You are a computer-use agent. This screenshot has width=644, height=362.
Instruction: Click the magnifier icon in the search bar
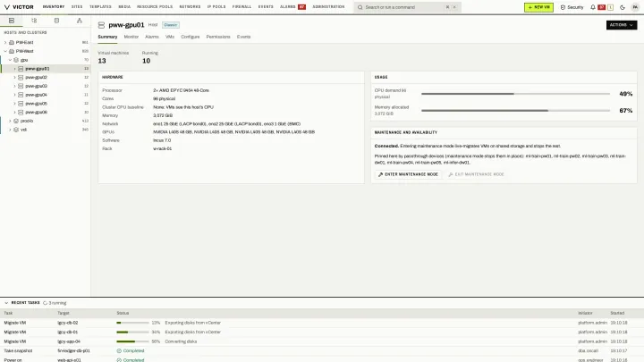pos(360,7)
